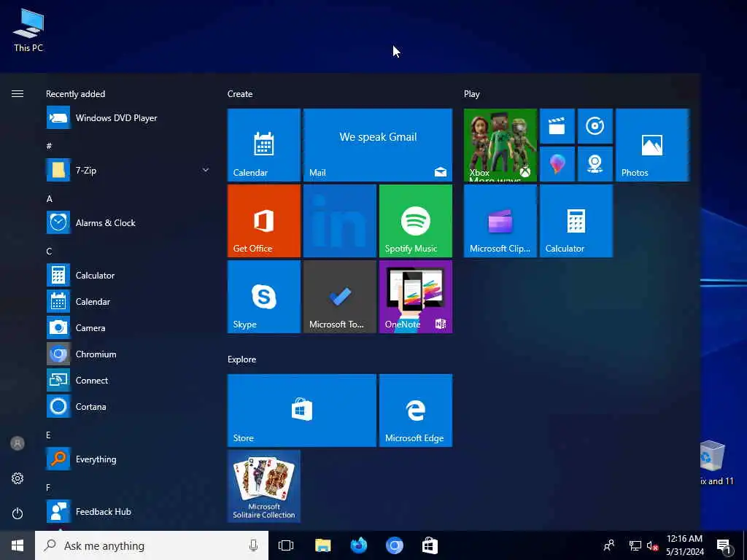Open the Movies & TV small tile

(x=557, y=126)
